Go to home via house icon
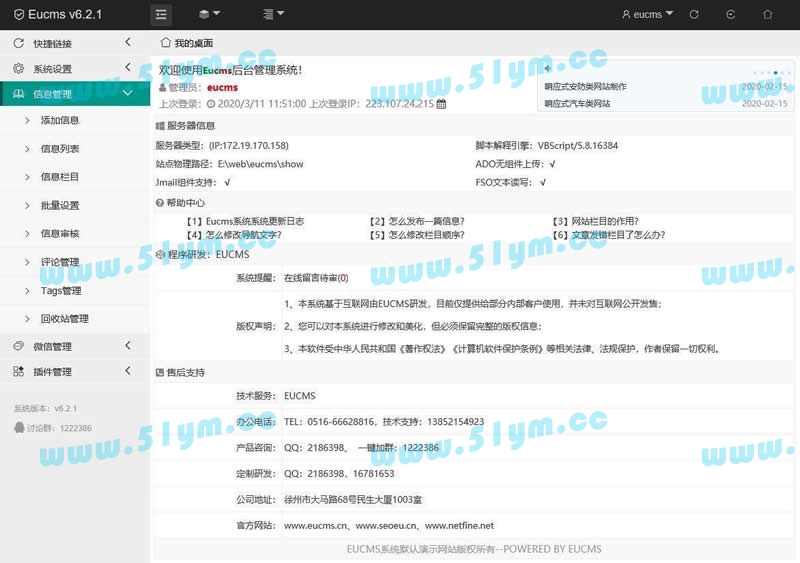This screenshot has height=563, width=800. pyautogui.click(x=767, y=14)
